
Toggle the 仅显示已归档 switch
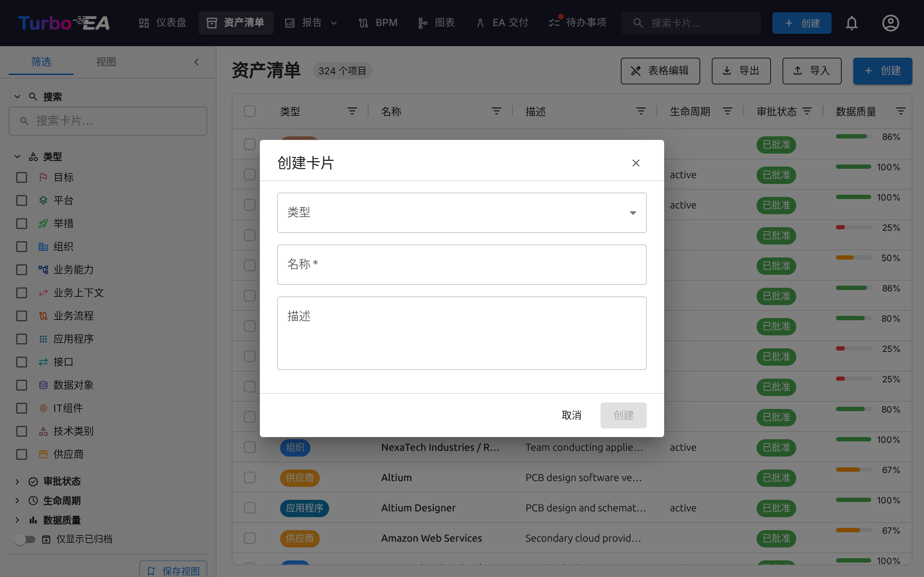25,539
